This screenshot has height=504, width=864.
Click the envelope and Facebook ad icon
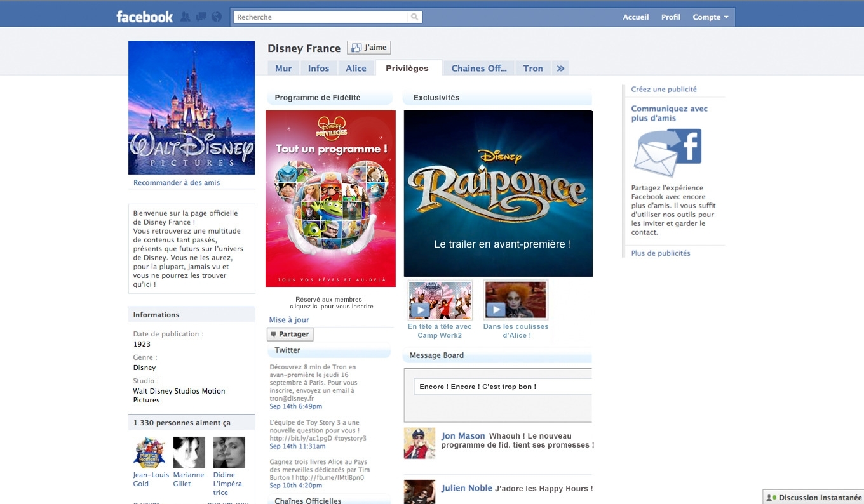coord(667,153)
